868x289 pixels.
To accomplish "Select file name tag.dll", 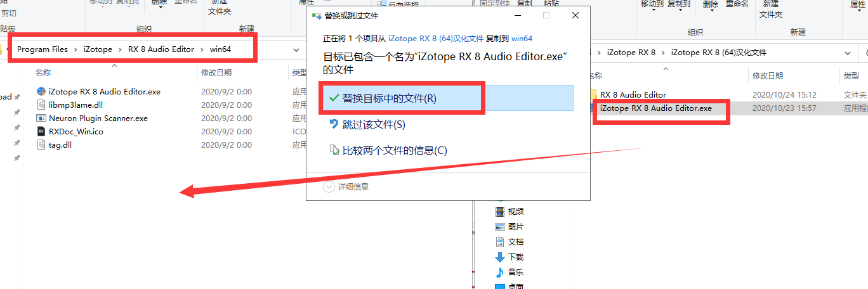I will 61,144.
